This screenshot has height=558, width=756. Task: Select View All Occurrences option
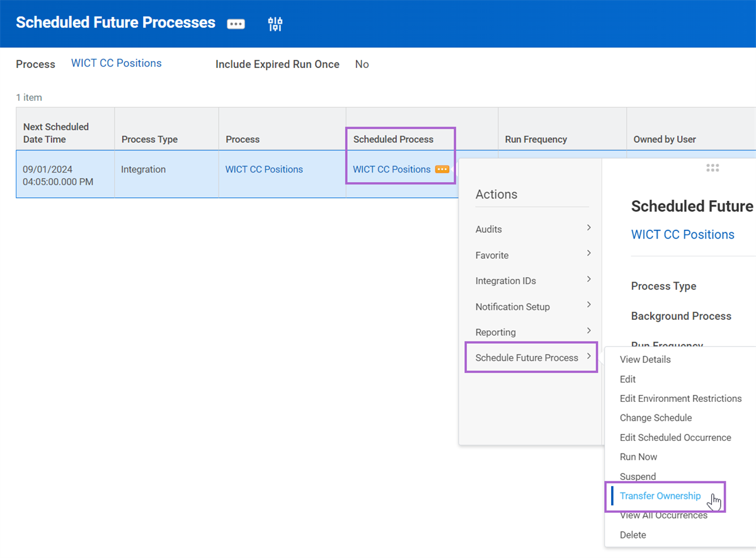663,515
